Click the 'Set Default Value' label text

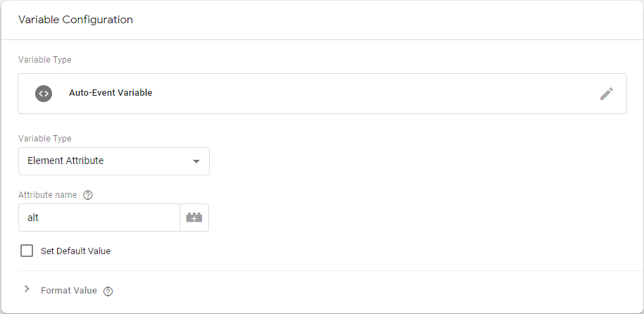click(75, 251)
